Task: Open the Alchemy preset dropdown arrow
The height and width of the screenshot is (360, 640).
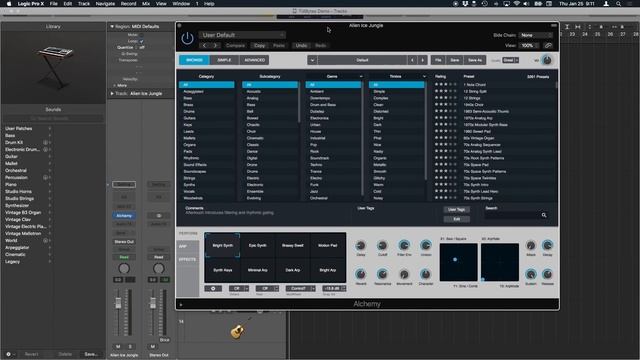Action: tap(312, 60)
